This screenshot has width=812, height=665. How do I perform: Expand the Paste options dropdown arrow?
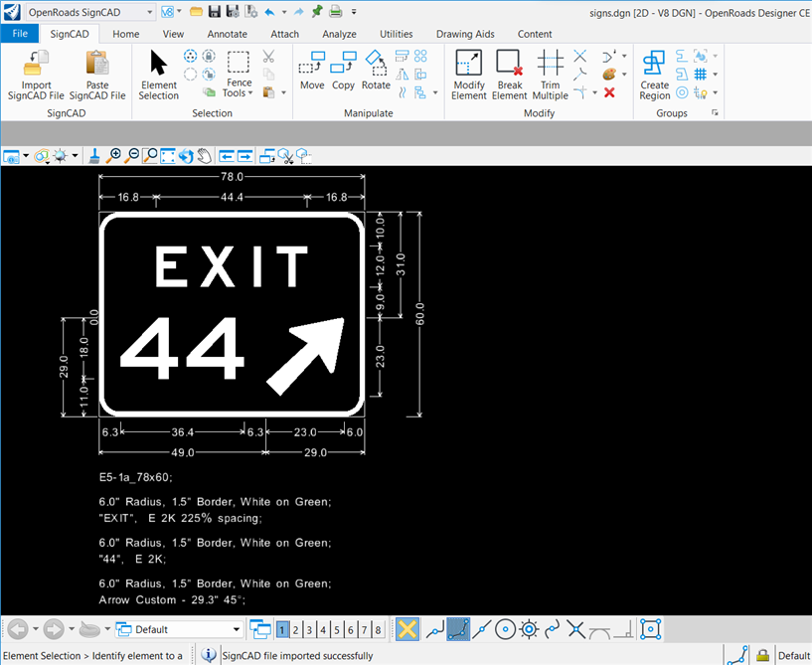pos(284,92)
